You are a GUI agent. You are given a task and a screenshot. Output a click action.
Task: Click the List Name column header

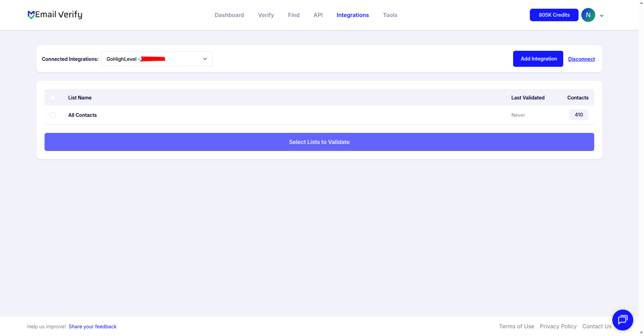pyautogui.click(x=80, y=98)
